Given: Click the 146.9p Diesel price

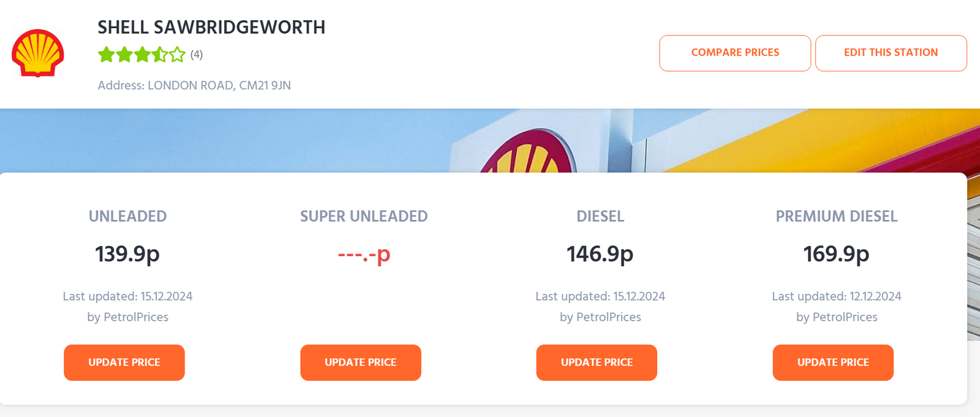Looking at the screenshot, I should click(x=600, y=254).
